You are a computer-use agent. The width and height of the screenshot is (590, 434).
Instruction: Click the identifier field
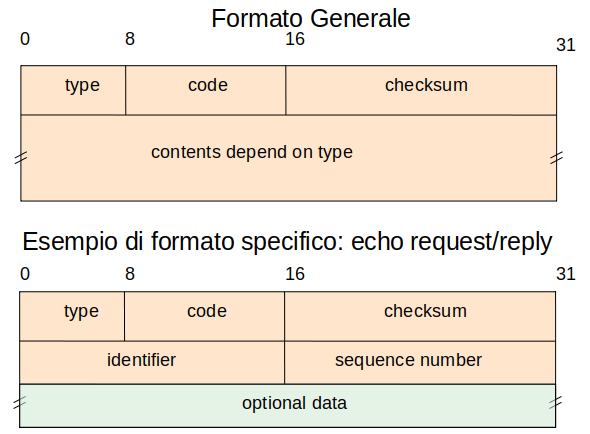click(152, 362)
